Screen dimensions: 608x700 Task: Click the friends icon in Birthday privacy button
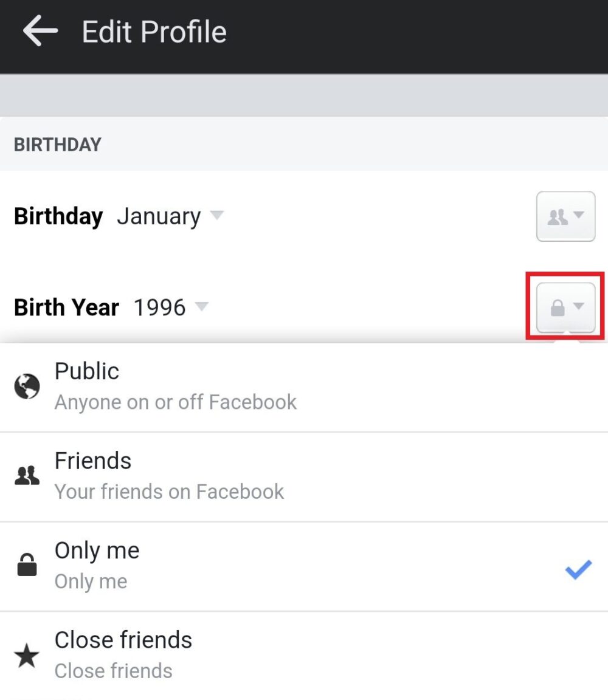(x=557, y=217)
